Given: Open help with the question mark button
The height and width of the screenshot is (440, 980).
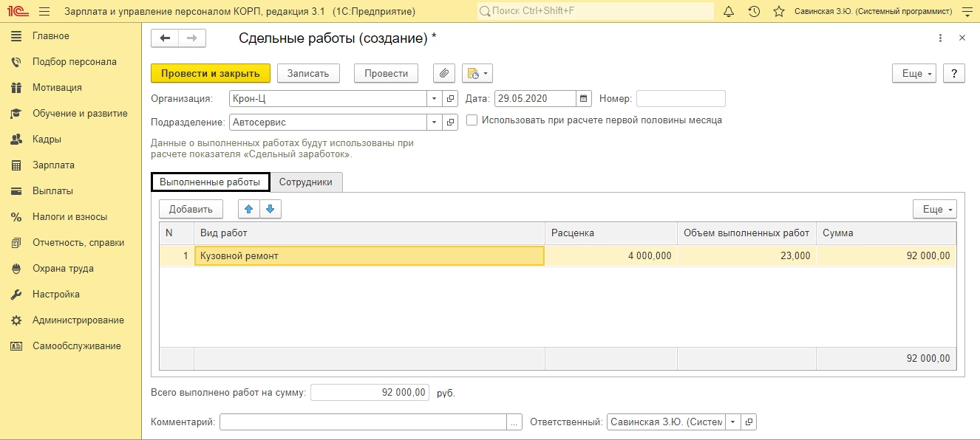Looking at the screenshot, I should point(954,73).
